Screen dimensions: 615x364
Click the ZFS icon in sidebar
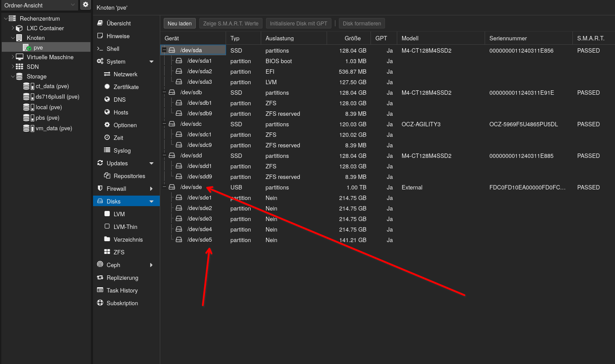pos(107,252)
